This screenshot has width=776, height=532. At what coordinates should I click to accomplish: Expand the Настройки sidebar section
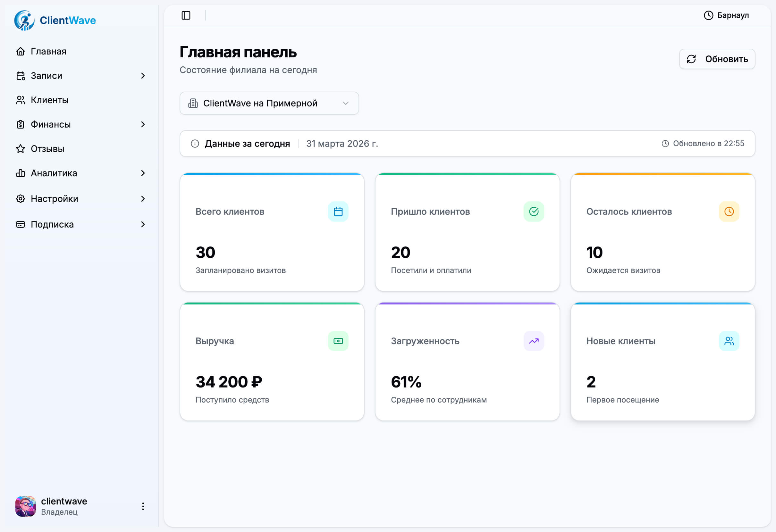tap(143, 199)
